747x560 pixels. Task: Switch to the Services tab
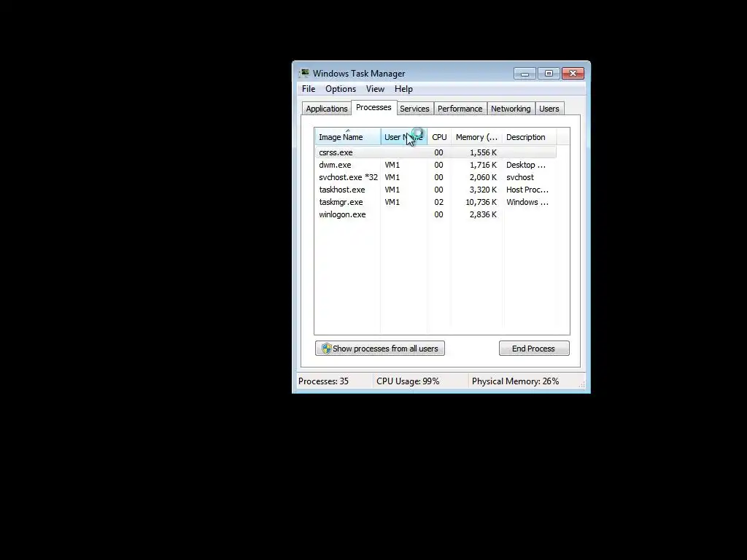(x=414, y=109)
